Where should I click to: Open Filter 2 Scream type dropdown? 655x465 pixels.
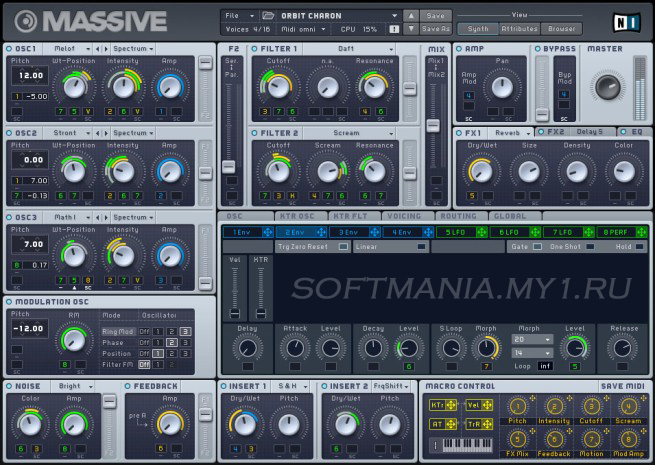click(348, 133)
